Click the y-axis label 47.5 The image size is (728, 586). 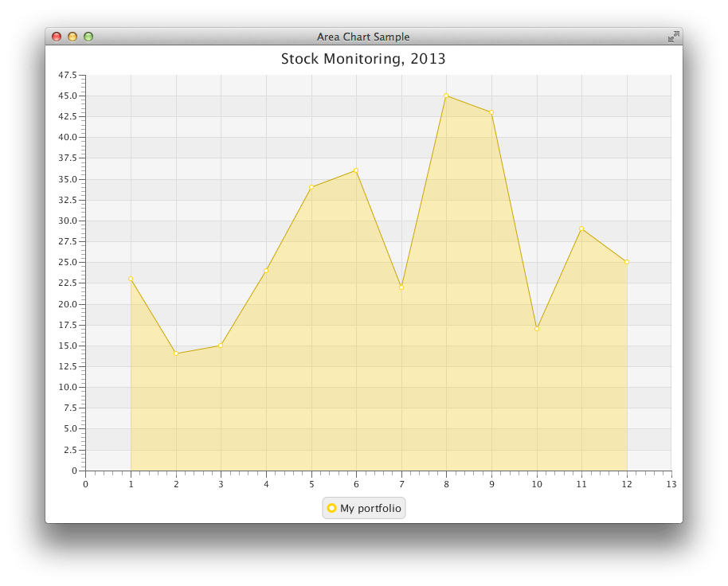coord(68,76)
